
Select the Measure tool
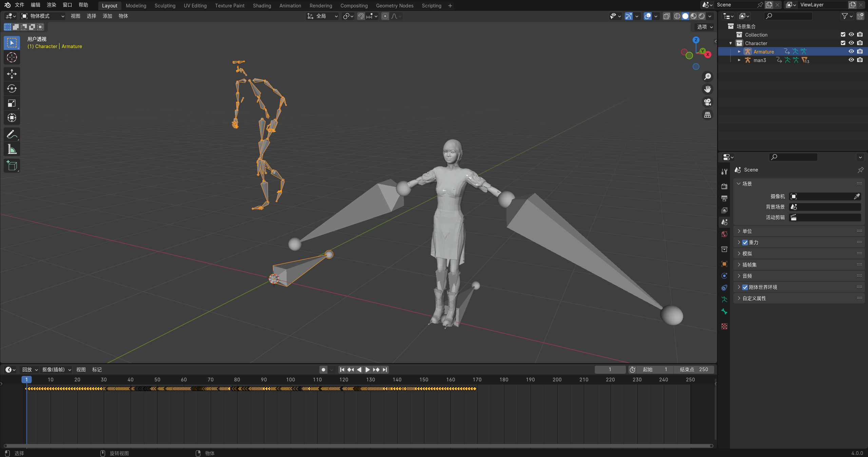tap(12, 149)
